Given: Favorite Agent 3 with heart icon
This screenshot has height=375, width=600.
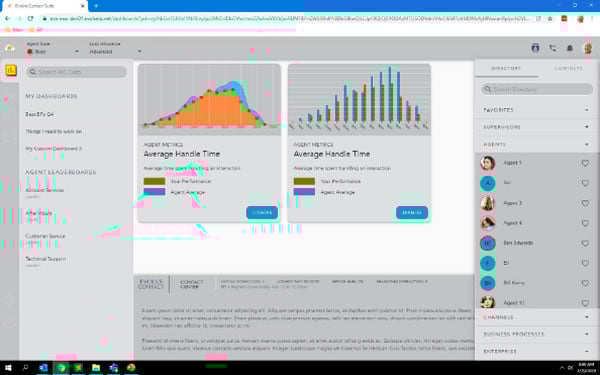Looking at the screenshot, I should [x=585, y=203].
